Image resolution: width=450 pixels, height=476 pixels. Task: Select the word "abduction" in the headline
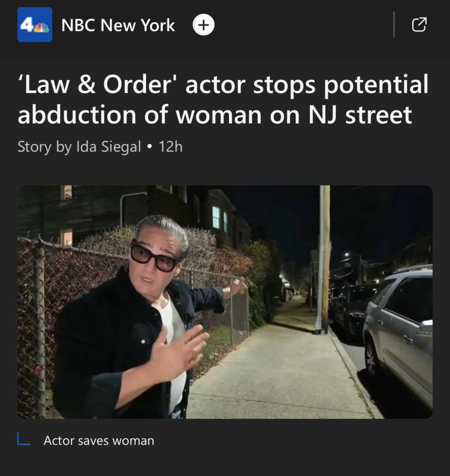coord(77,115)
